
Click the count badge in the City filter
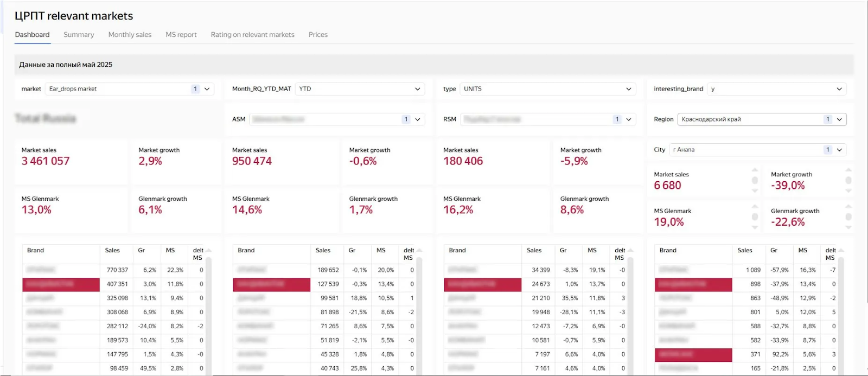point(827,150)
